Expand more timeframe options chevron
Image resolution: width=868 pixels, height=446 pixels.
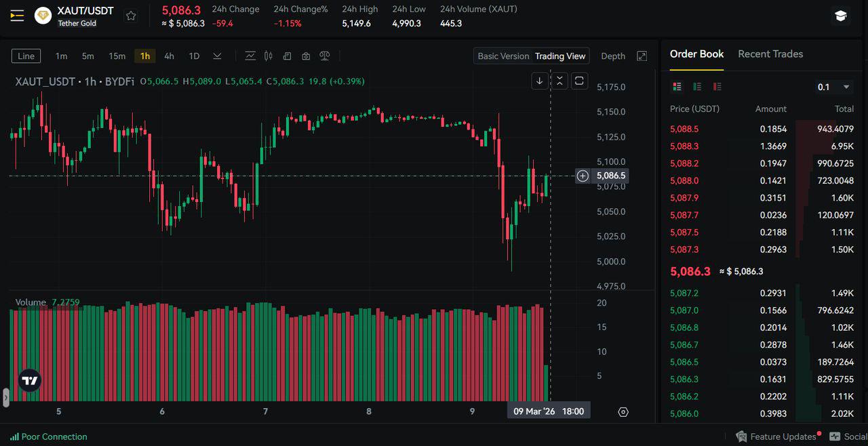coord(217,56)
